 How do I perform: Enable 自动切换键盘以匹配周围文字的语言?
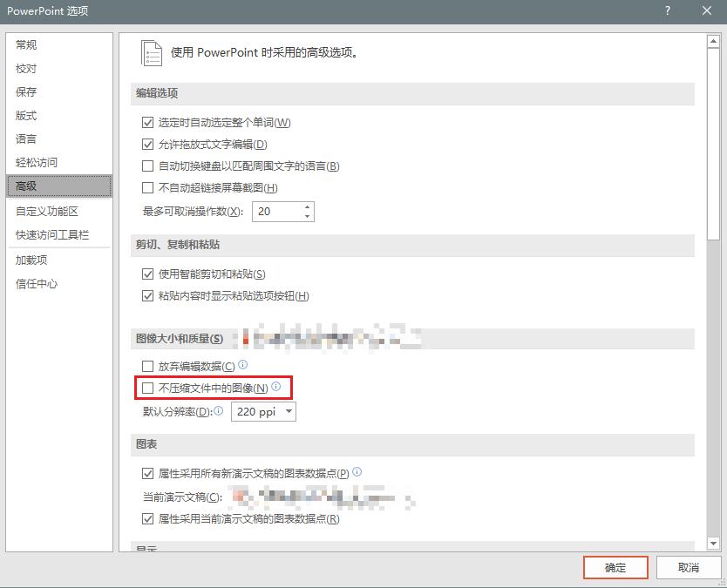coord(147,166)
